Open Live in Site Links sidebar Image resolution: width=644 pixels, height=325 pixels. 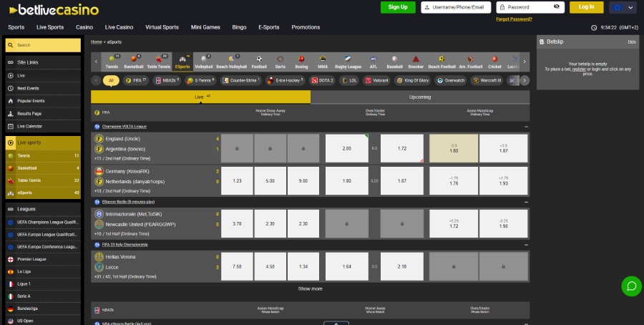point(43,76)
